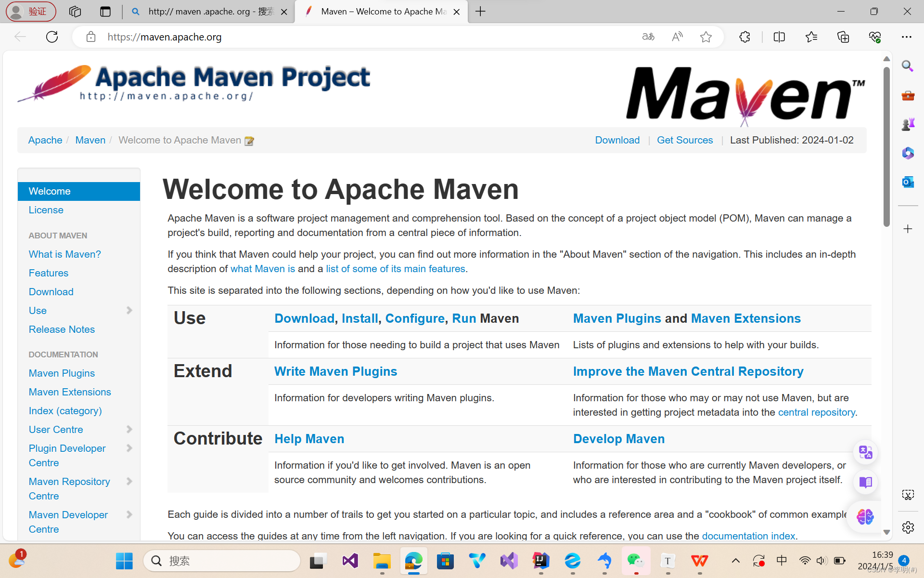Show hidden system tray icons chevron
The image size is (924, 578).
735,560
